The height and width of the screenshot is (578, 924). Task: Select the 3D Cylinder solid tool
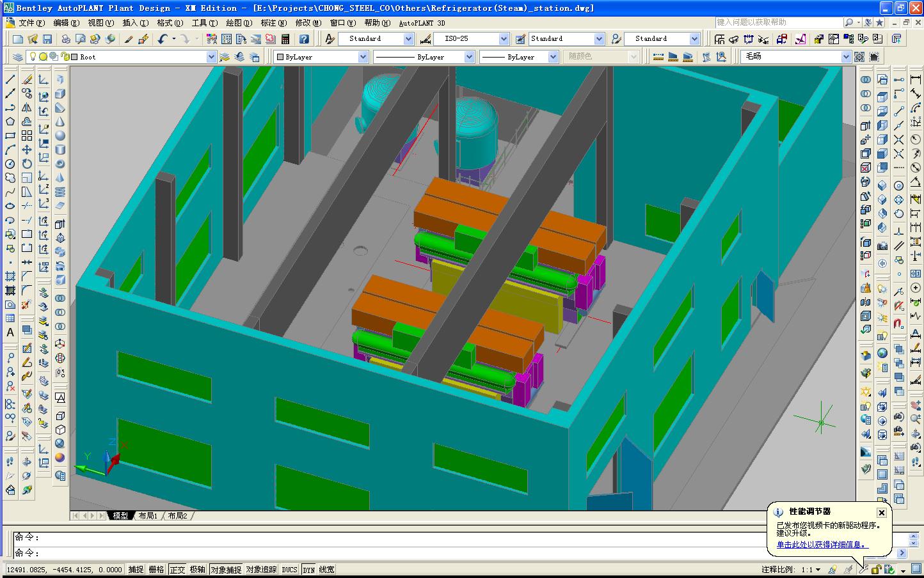(x=60, y=150)
